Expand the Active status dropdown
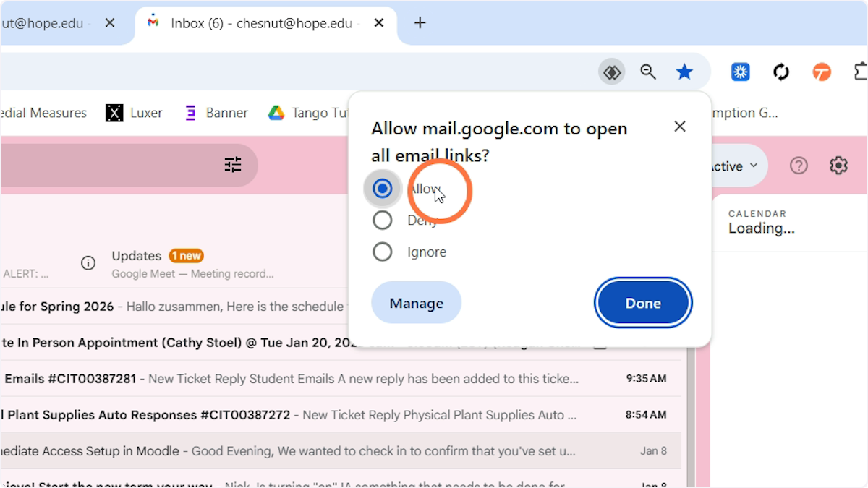This screenshot has width=868, height=488. point(733,166)
